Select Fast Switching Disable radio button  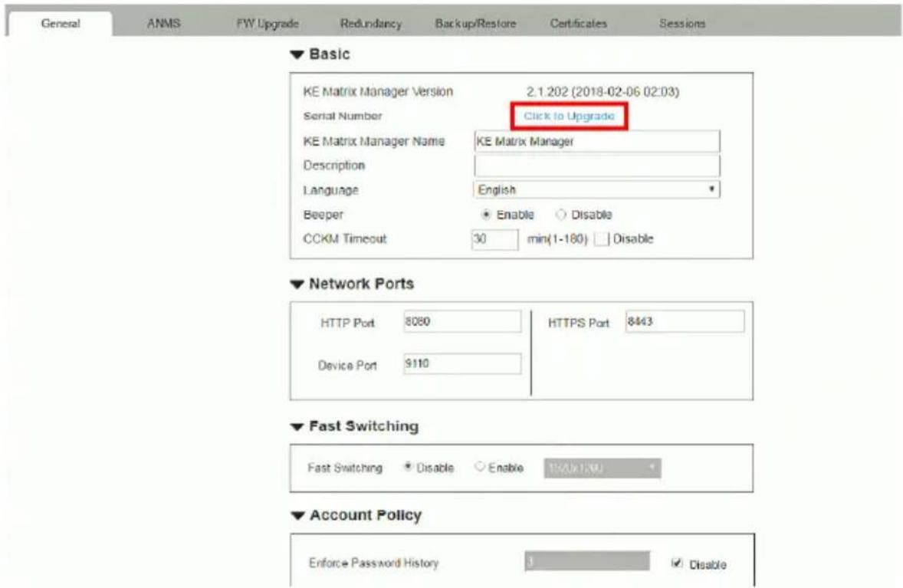(409, 467)
